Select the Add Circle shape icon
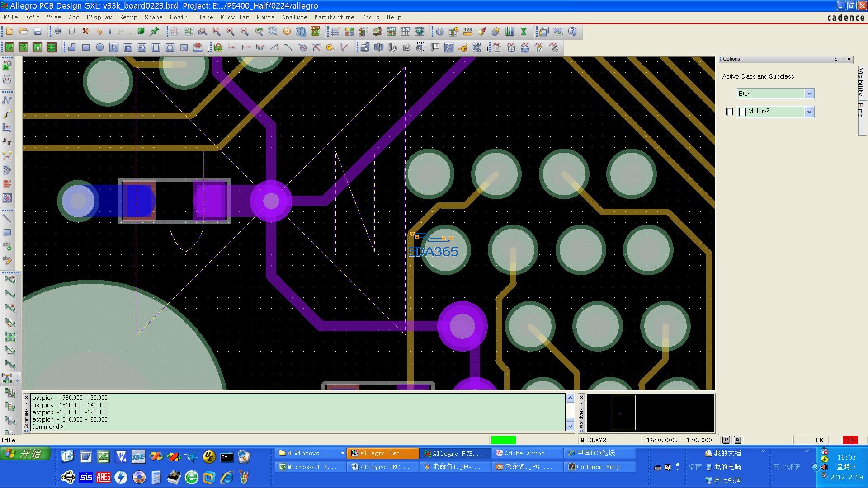The height and width of the screenshot is (488, 868). pyautogui.click(x=100, y=47)
